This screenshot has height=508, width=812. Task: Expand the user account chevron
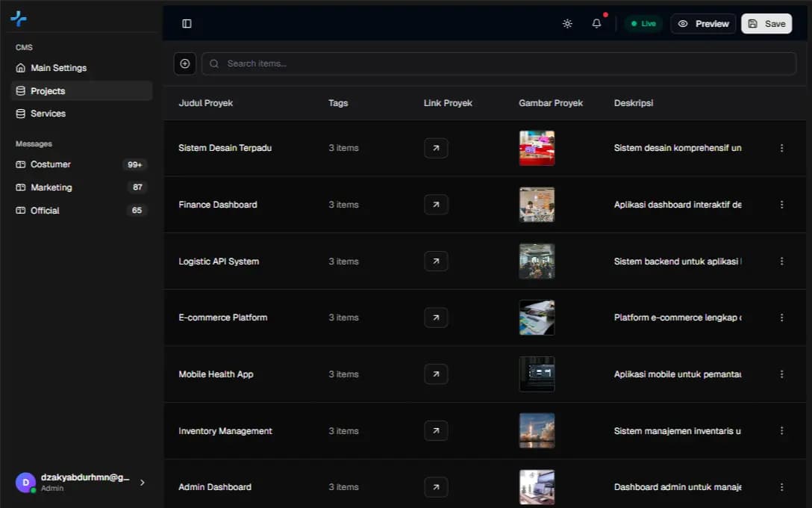[x=143, y=483]
